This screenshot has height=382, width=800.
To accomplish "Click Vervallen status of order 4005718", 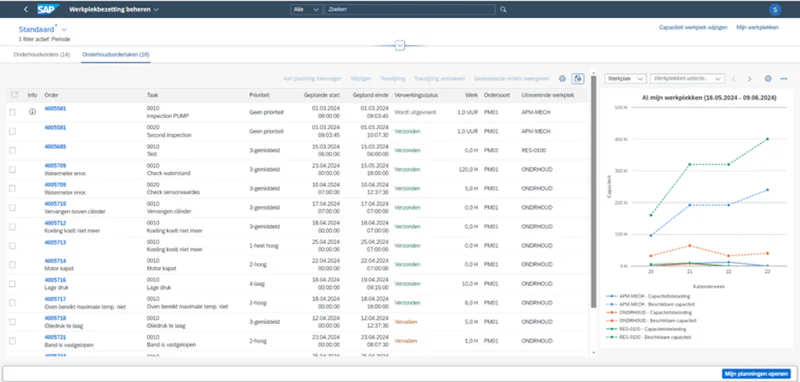I will (x=406, y=322).
